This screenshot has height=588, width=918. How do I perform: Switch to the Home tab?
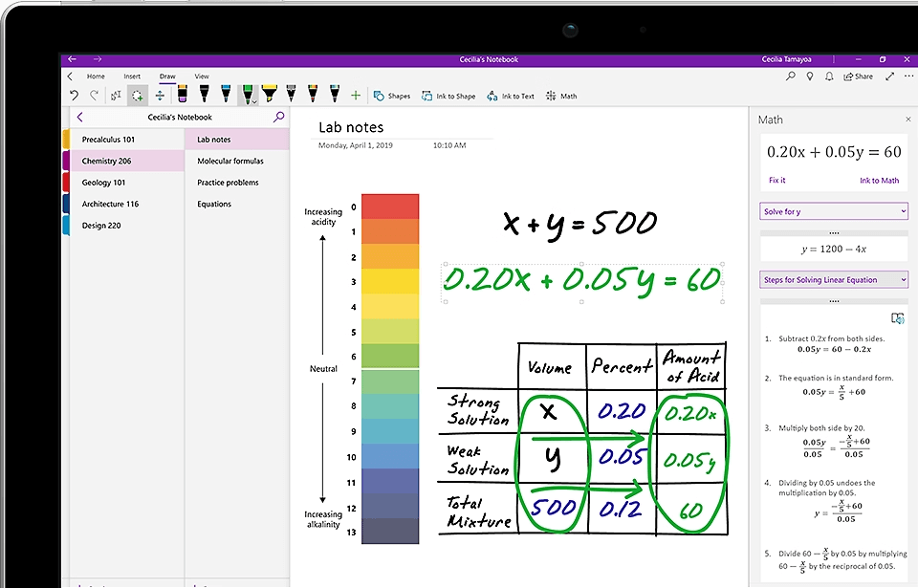(96, 76)
